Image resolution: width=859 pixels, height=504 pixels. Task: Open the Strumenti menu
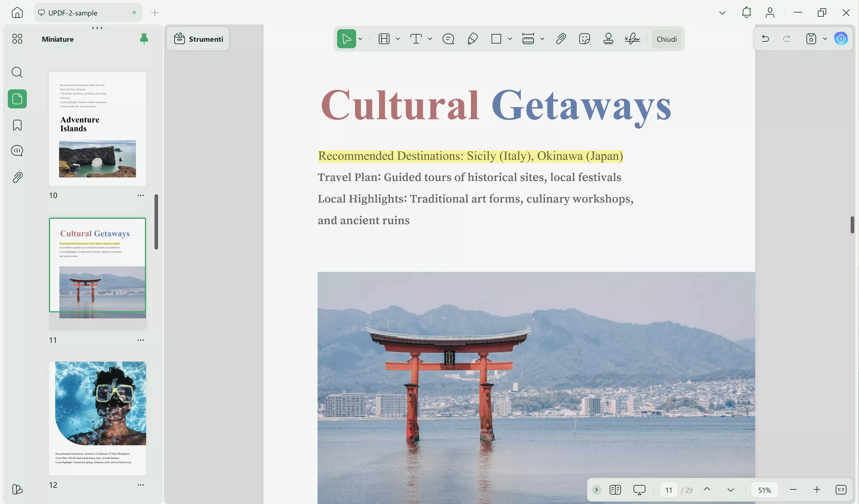click(x=198, y=39)
